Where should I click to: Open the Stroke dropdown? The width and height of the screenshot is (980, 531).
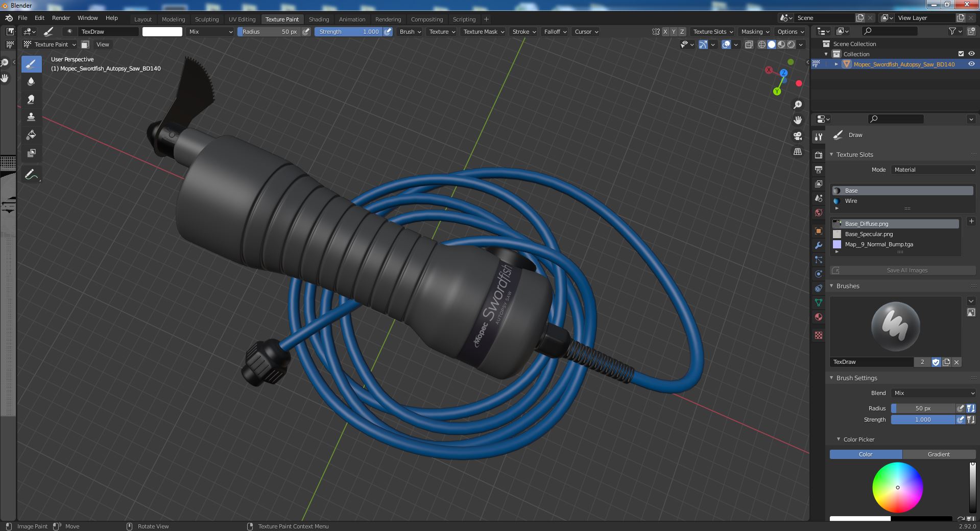click(x=523, y=32)
